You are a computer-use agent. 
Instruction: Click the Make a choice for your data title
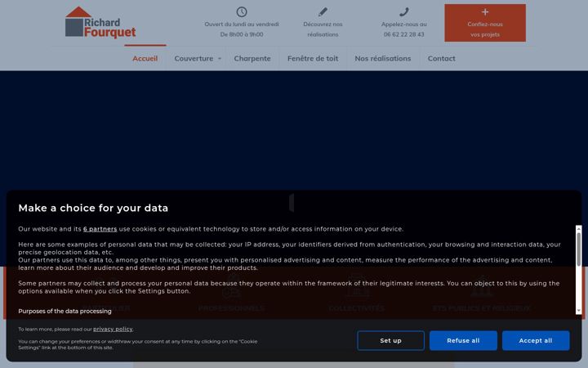(93, 208)
